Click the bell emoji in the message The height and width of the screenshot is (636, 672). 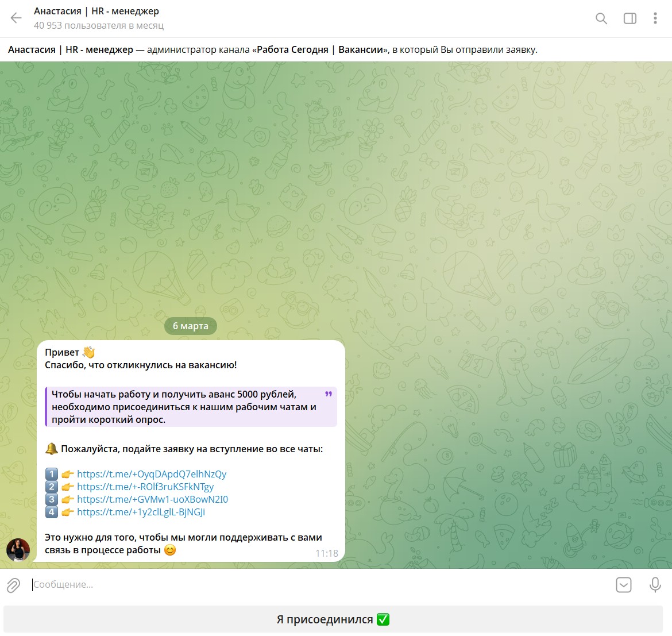point(52,449)
